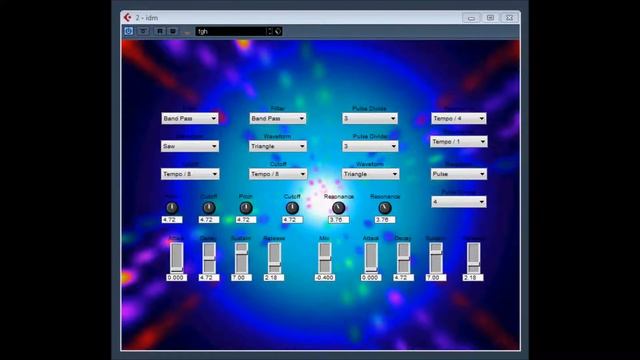Click the second Resonance knob, the rightmost knob
Screen dimensions: 640x360
[x=385, y=208]
